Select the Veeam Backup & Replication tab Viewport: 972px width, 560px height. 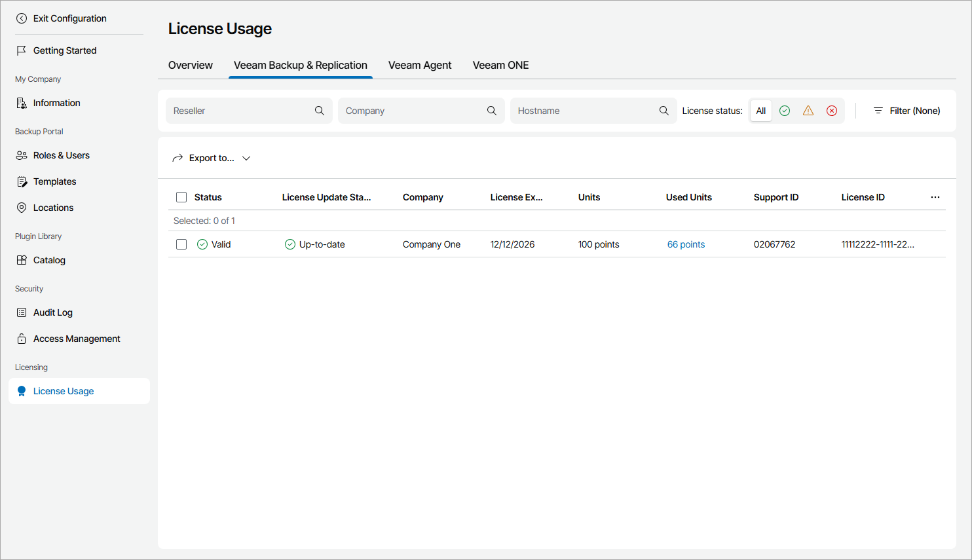click(301, 65)
